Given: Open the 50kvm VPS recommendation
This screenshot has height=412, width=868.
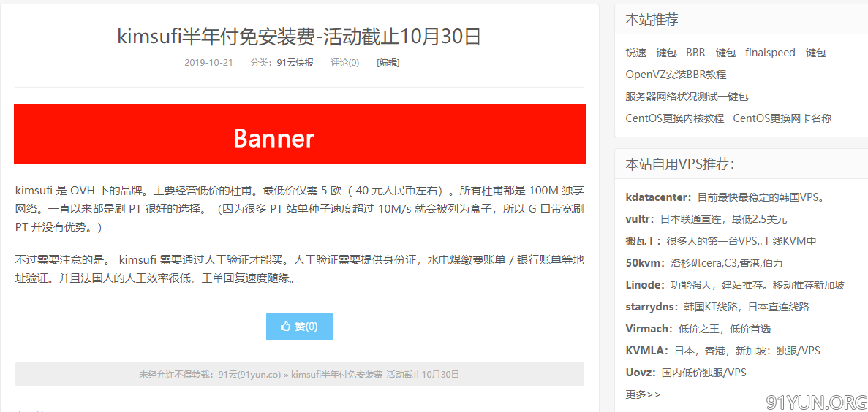Looking at the screenshot, I should coord(644,263).
